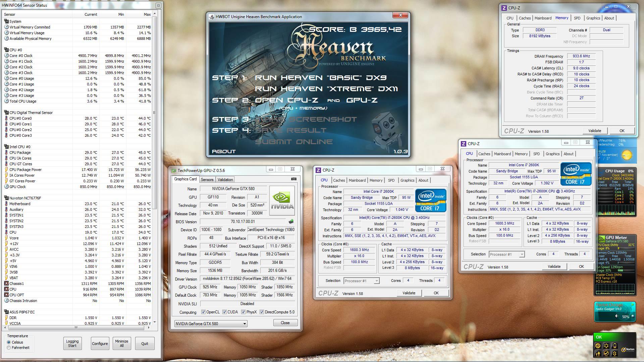The image size is (644, 362).
Task: Click the System category icon in HWiNFO64
Action: [6, 21]
